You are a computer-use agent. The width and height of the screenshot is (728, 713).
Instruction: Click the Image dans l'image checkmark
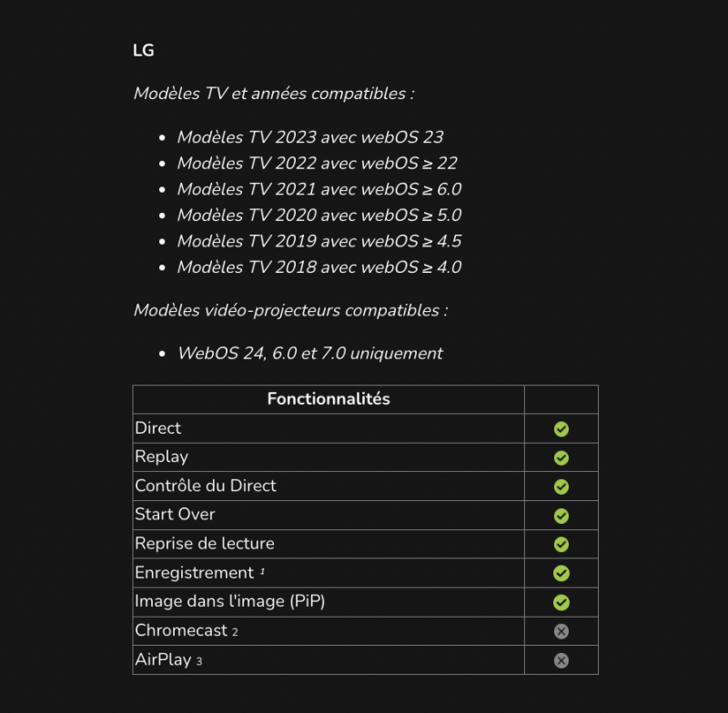[x=561, y=602]
